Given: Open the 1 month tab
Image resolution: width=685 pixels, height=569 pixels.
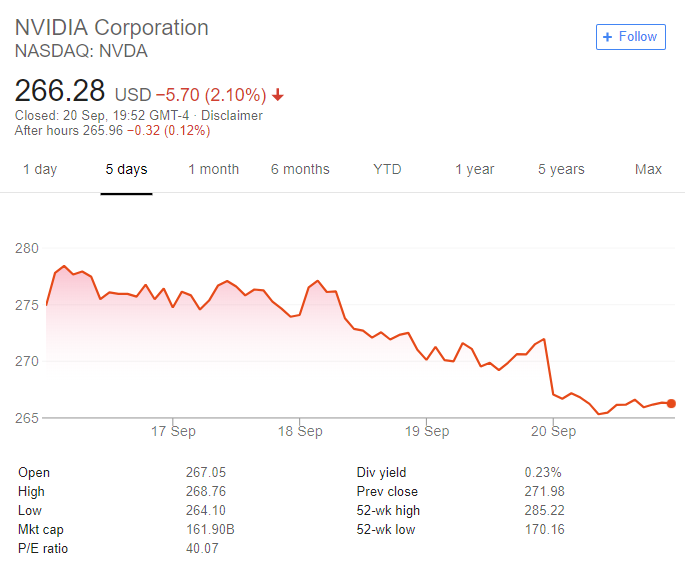Looking at the screenshot, I should click(214, 169).
